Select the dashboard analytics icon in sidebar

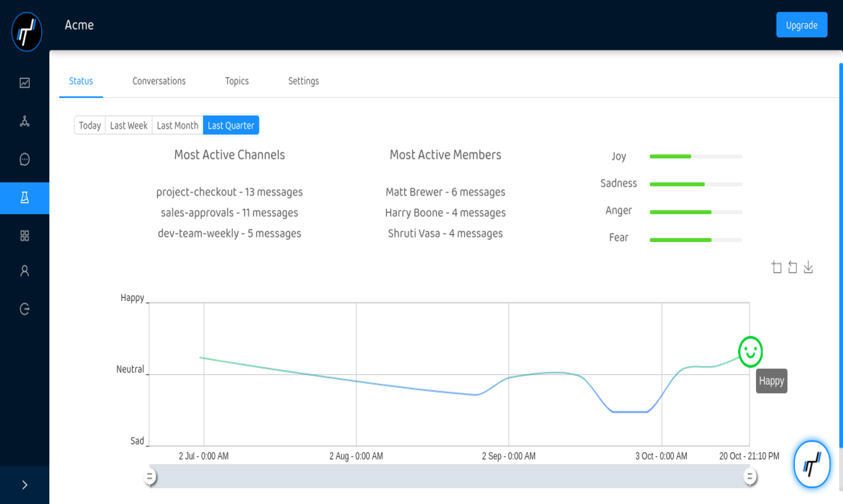25,82
